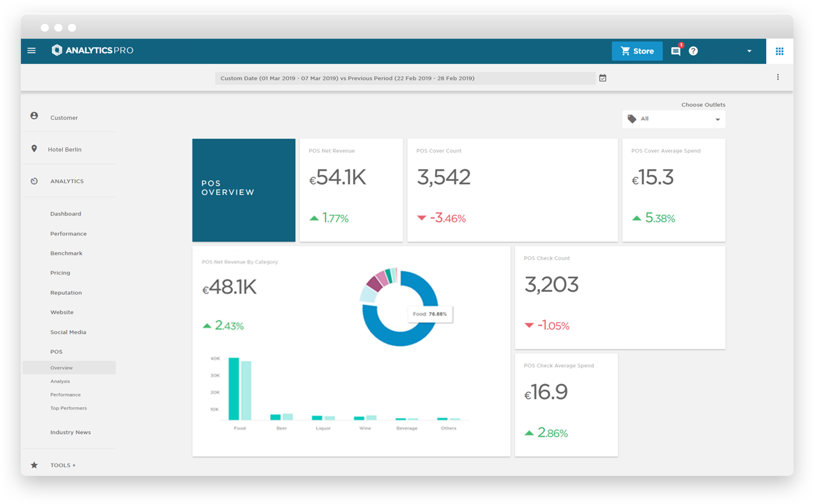
Task: Click the Food 76.88% tooltip
Action: pyautogui.click(x=430, y=314)
